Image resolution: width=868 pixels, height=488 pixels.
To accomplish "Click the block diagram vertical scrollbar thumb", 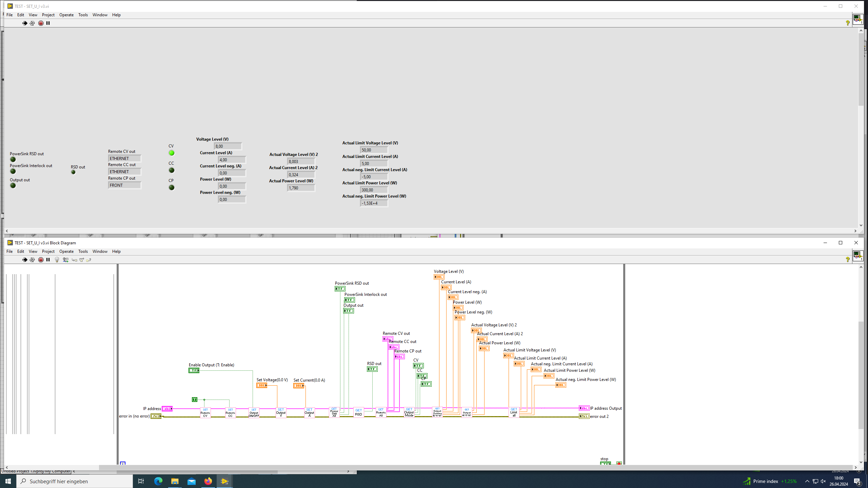I will (861, 374).
